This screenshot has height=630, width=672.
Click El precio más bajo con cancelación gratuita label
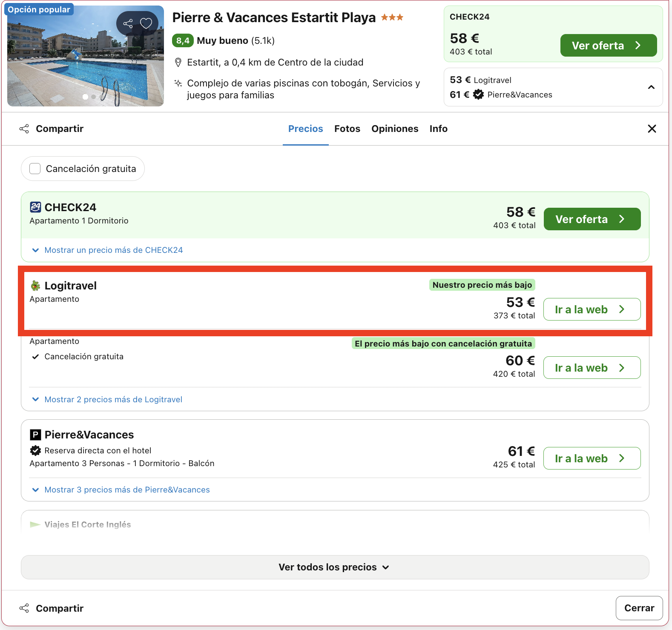point(443,344)
